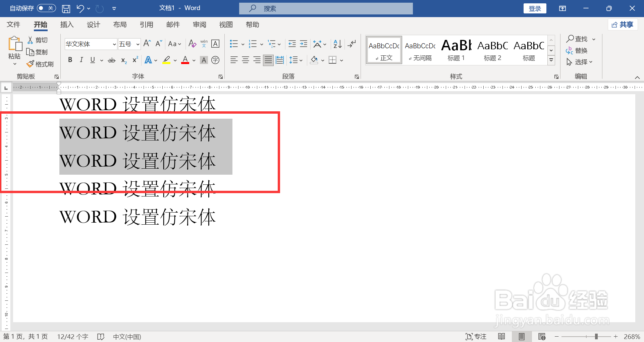Apply yellow text highlight color
Viewport: 644px width, 342px height.
point(166,60)
